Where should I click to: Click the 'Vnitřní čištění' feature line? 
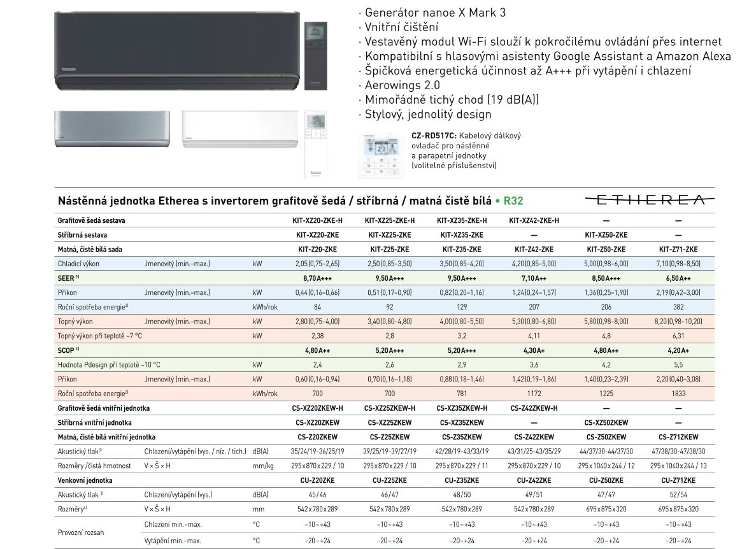click(402, 27)
